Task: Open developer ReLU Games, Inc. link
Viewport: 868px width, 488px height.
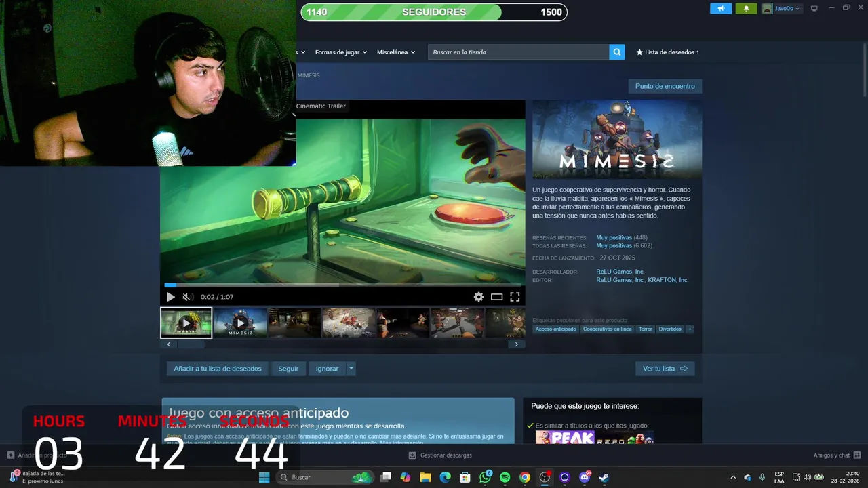Action: pyautogui.click(x=620, y=272)
